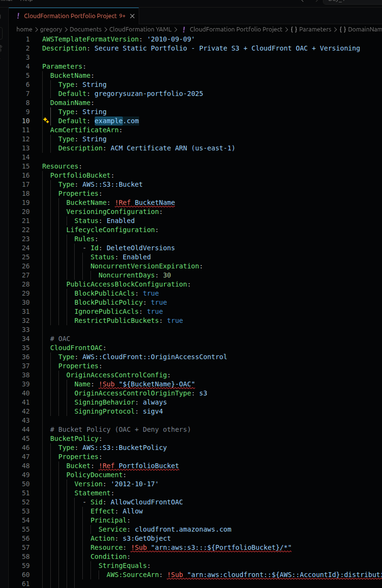382x588 pixels.
Task: Click the '!Ref PortfolioBucket' error on line 48
Action: [x=139, y=466]
